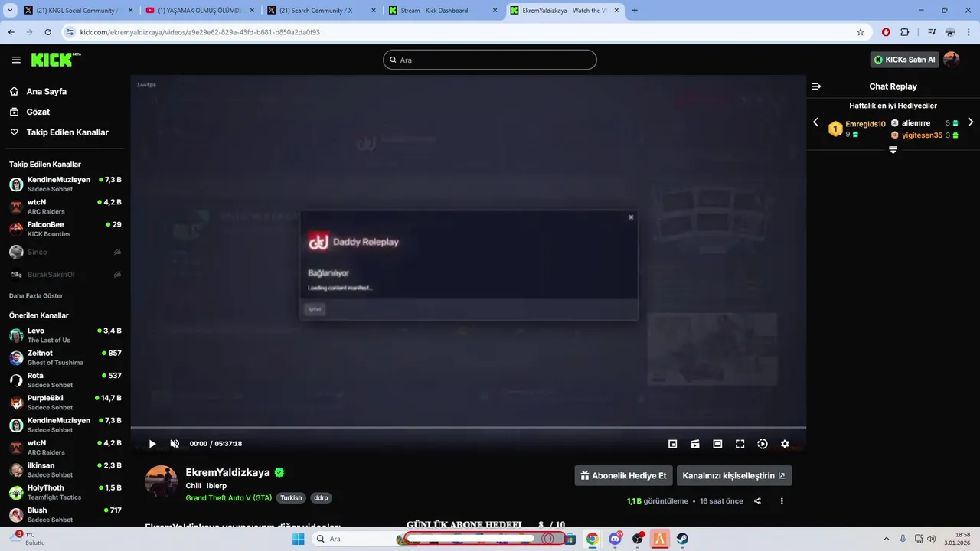The width and height of the screenshot is (980, 551).
Task: Open followed channel FalconBee
Action: point(65,229)
